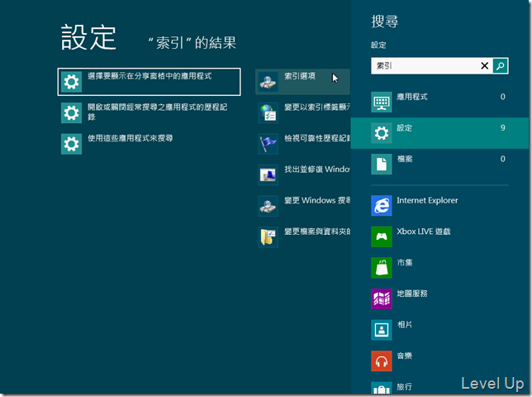Open the 變更 Windows 搜尋 result text
Viewport: 532px width, 397px height.
click(x=317, y=200)
